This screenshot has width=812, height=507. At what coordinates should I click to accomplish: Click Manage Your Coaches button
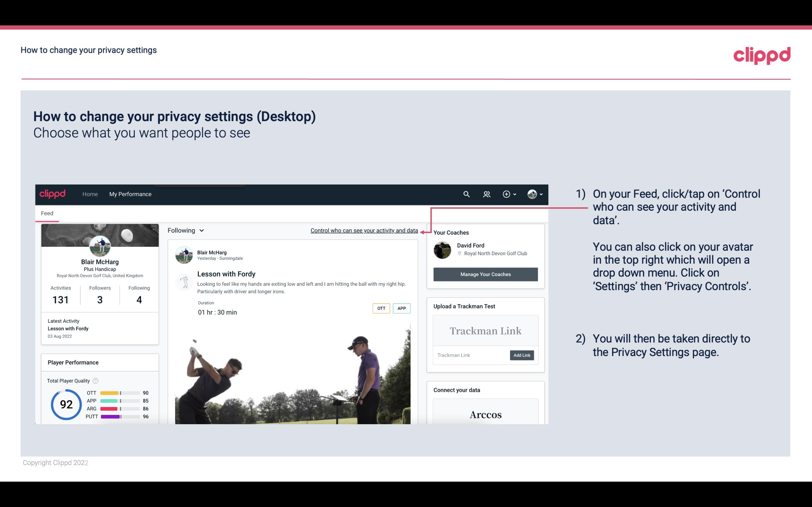485,274
